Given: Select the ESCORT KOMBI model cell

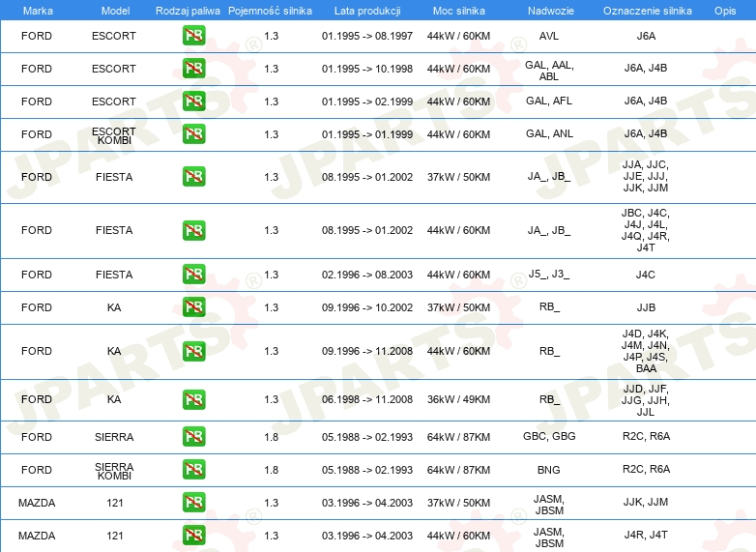Looking at the screenshot, I should 114,136.
